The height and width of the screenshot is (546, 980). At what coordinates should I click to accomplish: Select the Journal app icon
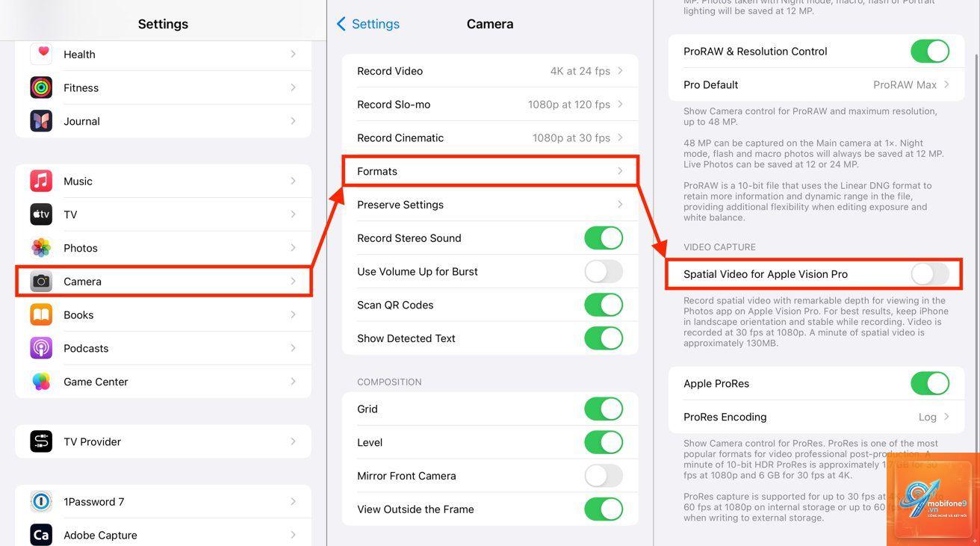pyautogui.click(x=41, y=121)
